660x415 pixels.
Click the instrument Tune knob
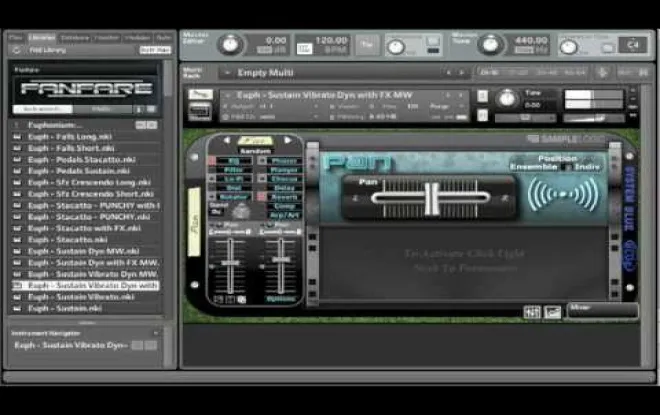(x=507, y=99)
